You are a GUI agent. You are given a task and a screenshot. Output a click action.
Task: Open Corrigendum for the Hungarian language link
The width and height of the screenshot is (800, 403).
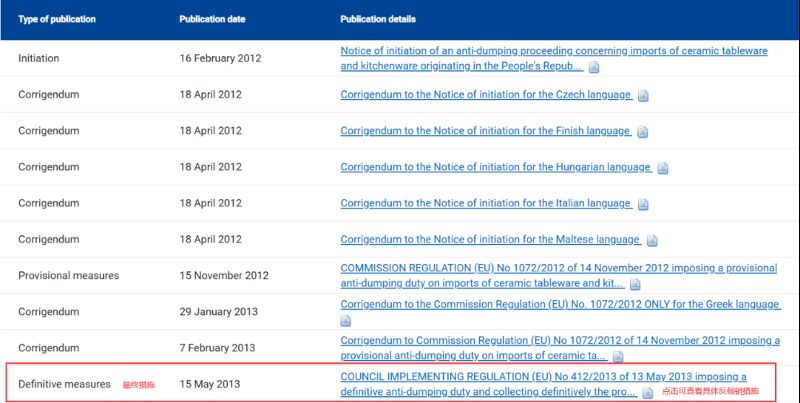496,167
